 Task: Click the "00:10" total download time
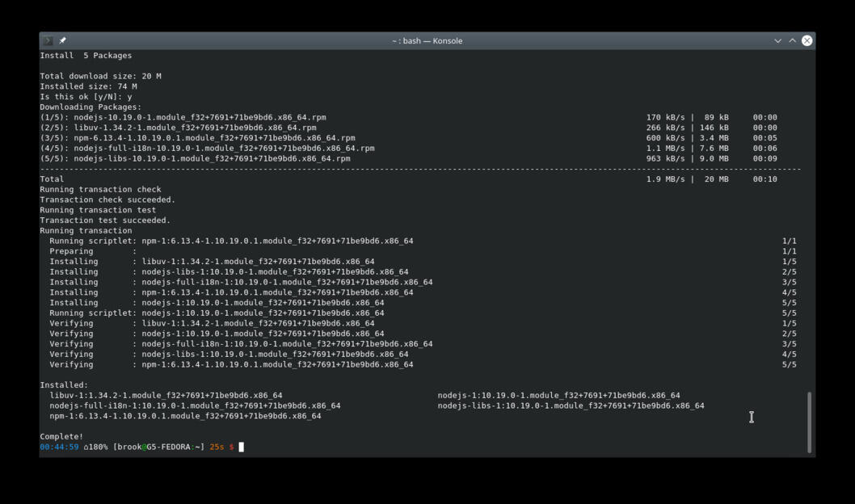765,179
